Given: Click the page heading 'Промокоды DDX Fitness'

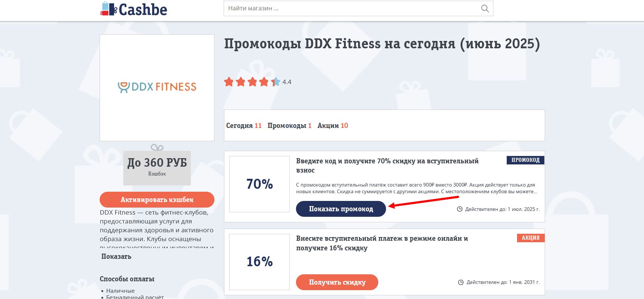Looking at the screenshot, I should click(382, 44).
